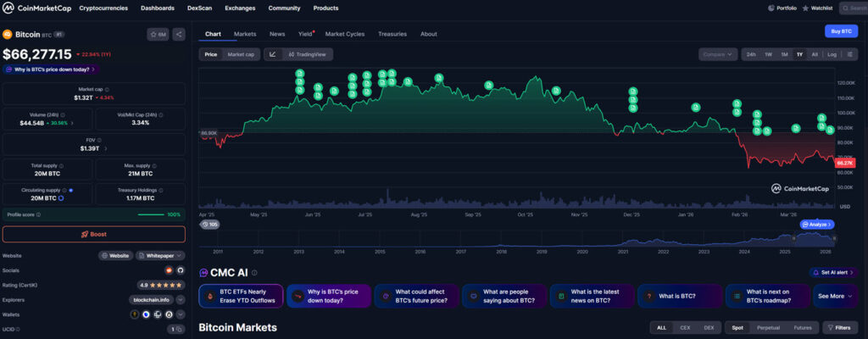Open the TradingView chart view
Image resolution: width=868 pixels, height=339 pixels.
(307, 54)
